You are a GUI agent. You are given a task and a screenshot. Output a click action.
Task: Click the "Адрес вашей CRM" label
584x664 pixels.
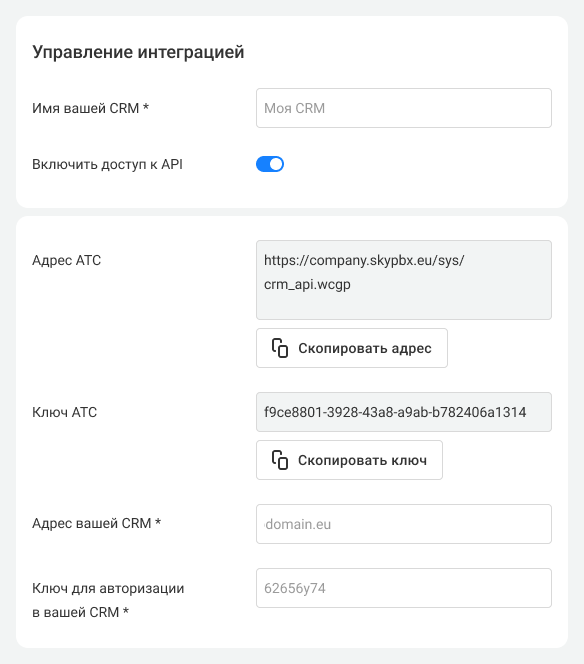(x=91, y=523)
